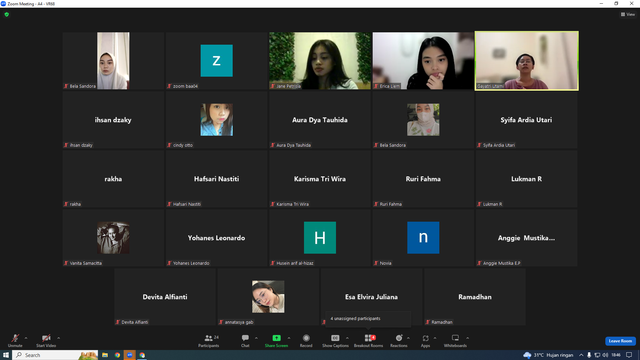
Task: Click the green Share Screen icon
Action: (x=276, y=338)
